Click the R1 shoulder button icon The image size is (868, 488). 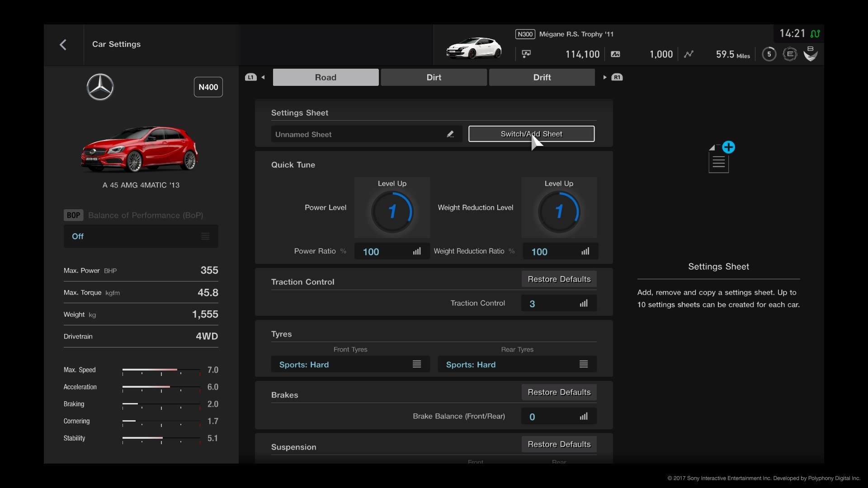pos(617,77)
